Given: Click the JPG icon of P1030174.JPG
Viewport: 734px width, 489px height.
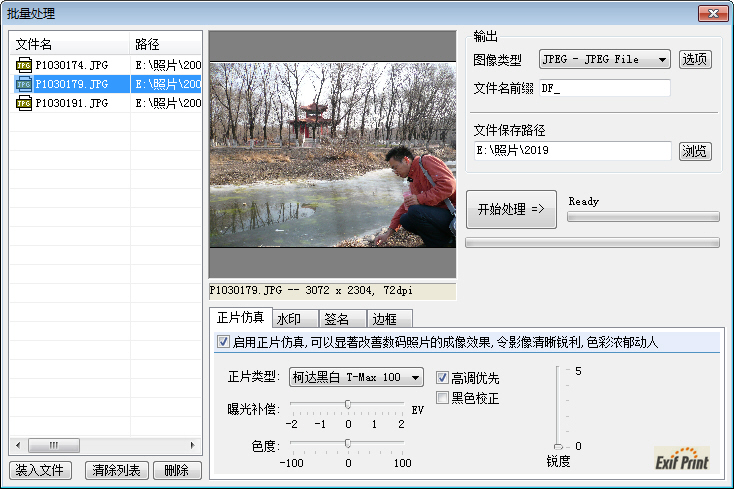Looking at the screenshot, I should [24, 65].
